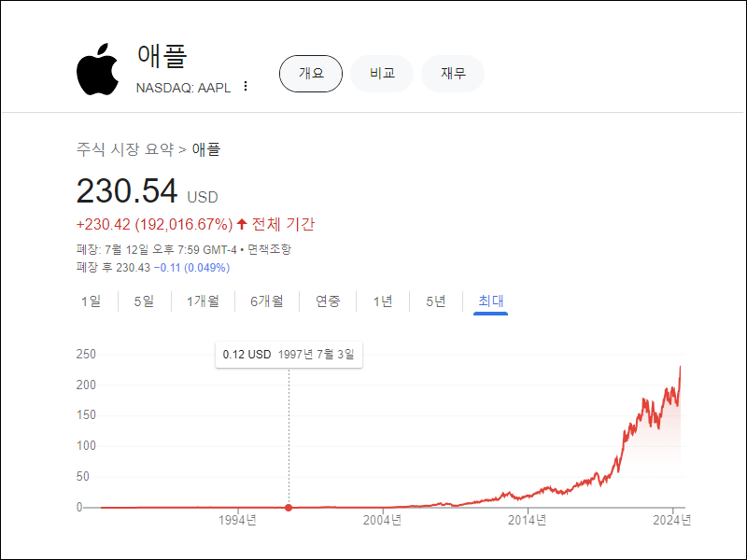Click the 0.12 USD chart tooltip
Screen dimensions: 747x560
289,355
